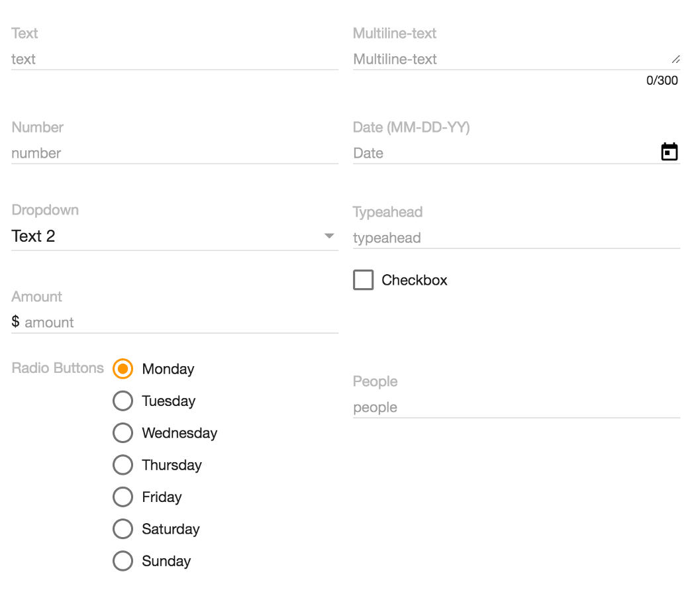Select Wednesday radio option
This screenshot has height=596, width=700.
123,432
